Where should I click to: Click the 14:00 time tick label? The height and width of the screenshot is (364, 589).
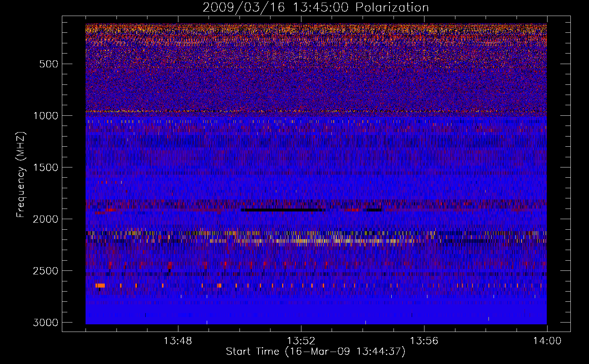[547, 341]
